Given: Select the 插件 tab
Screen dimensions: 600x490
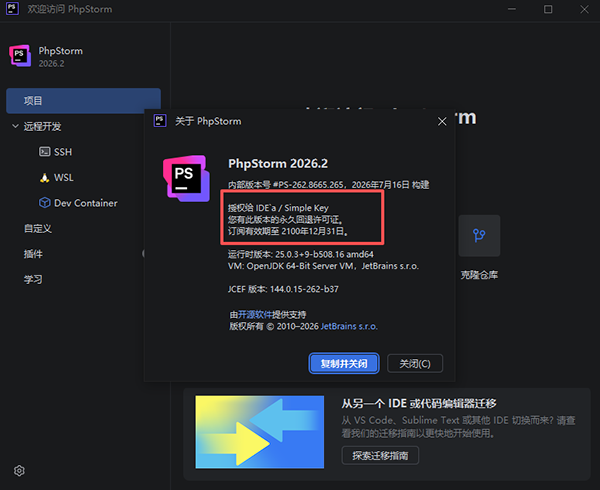Looking at the screenshot, I should (x=33, y=254).
